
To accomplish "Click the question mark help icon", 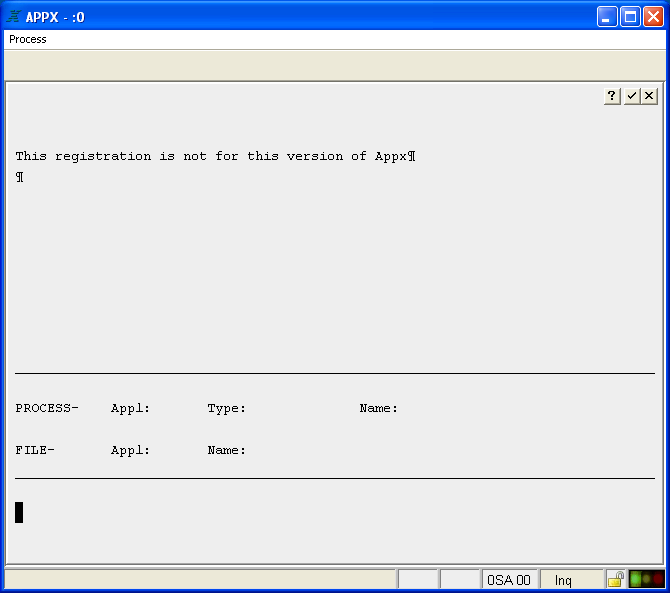I will pyautogui.click(x=612, y=96).
